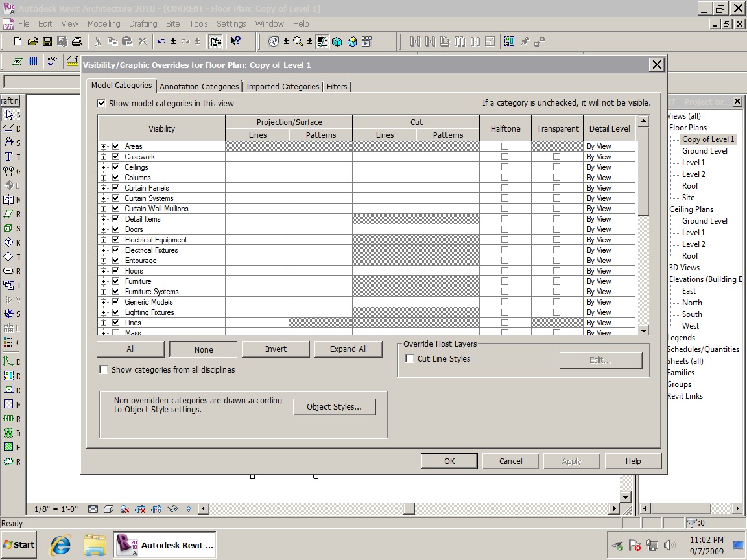The height and width of the screenshot is (560, 747).
Task: Open the Filters tab
Action: point(337,86)
